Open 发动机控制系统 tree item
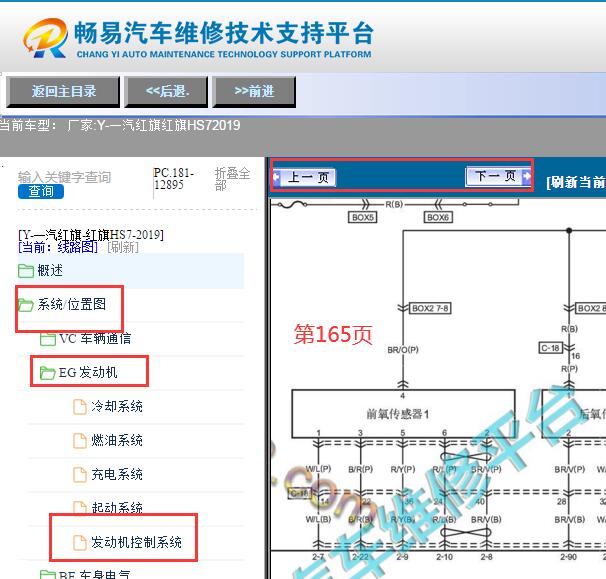Image resolution: width=606 pixels, height=579 pixels. click(x=136, y=542)
